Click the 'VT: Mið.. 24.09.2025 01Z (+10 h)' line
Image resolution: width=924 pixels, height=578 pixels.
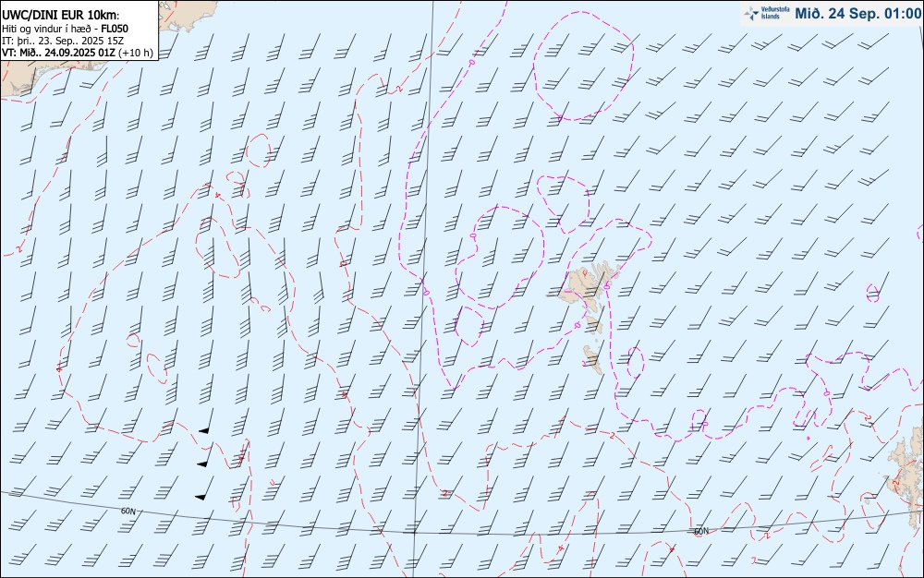pyautogui.click(x=78, y=53)
